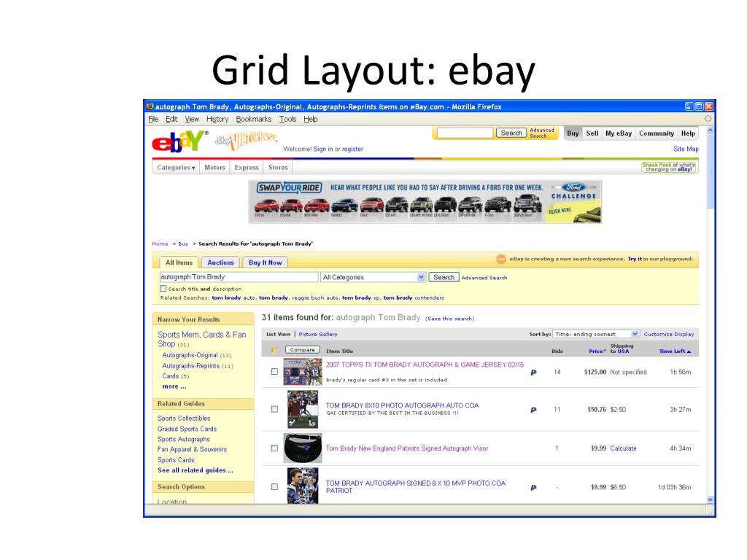Click the top header search input field
Image resolution: width=747 pixels, height=560 pixels.
tap(465, 133)
